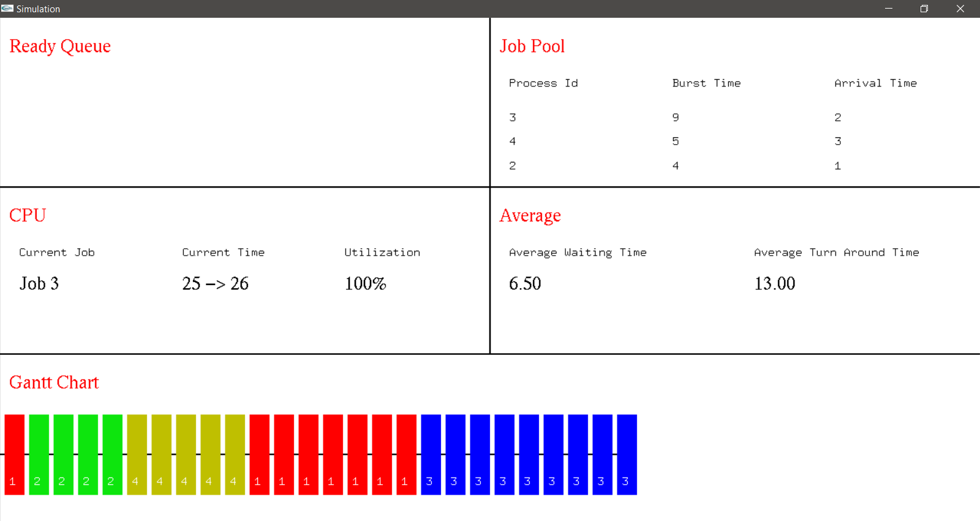Maximize the Simulation window
Screen dimensions: 980x521
924,9
